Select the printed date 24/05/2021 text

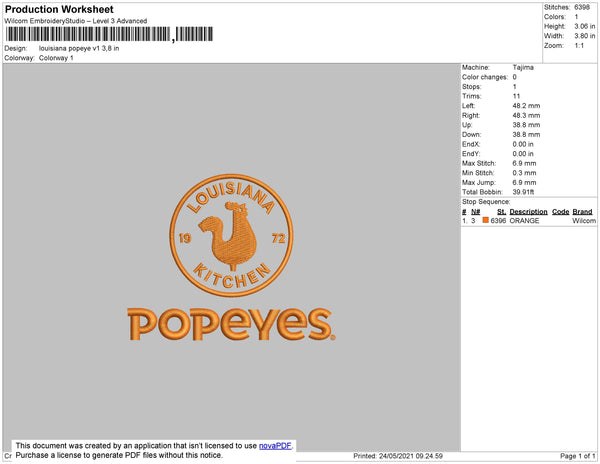point(396,456)
